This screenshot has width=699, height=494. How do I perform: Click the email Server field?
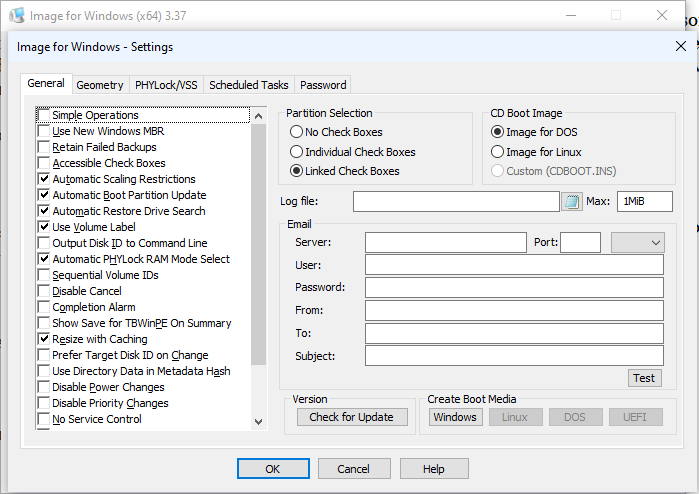coord(446,243)
